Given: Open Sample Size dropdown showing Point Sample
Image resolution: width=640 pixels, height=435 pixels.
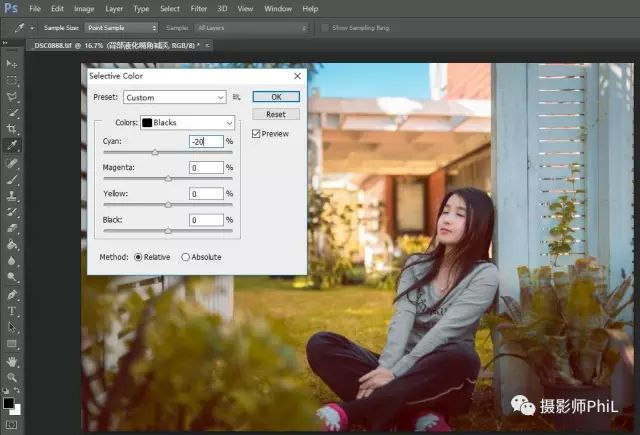Looking at the screenshot, I should pos(121,28).
